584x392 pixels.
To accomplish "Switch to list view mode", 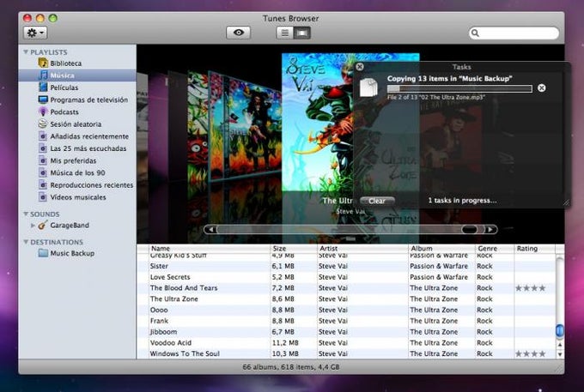I will (x=285, y=33).
